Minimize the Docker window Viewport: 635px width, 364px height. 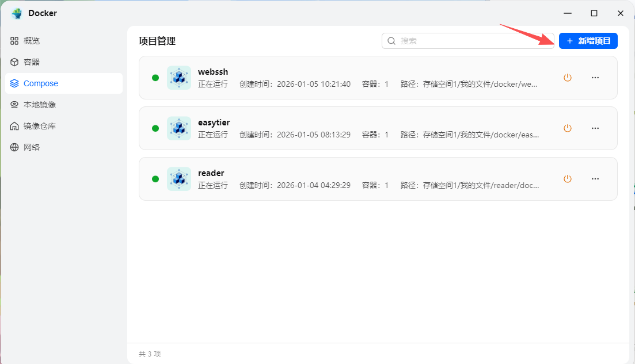click(568, 13)
